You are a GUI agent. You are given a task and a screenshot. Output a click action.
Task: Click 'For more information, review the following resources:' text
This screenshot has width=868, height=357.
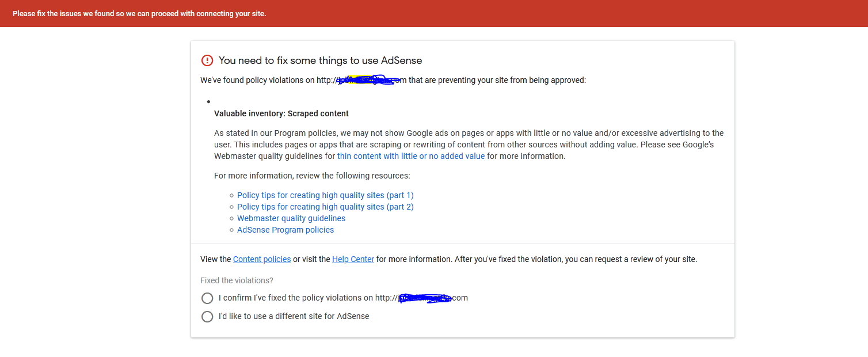click(312, 176)
